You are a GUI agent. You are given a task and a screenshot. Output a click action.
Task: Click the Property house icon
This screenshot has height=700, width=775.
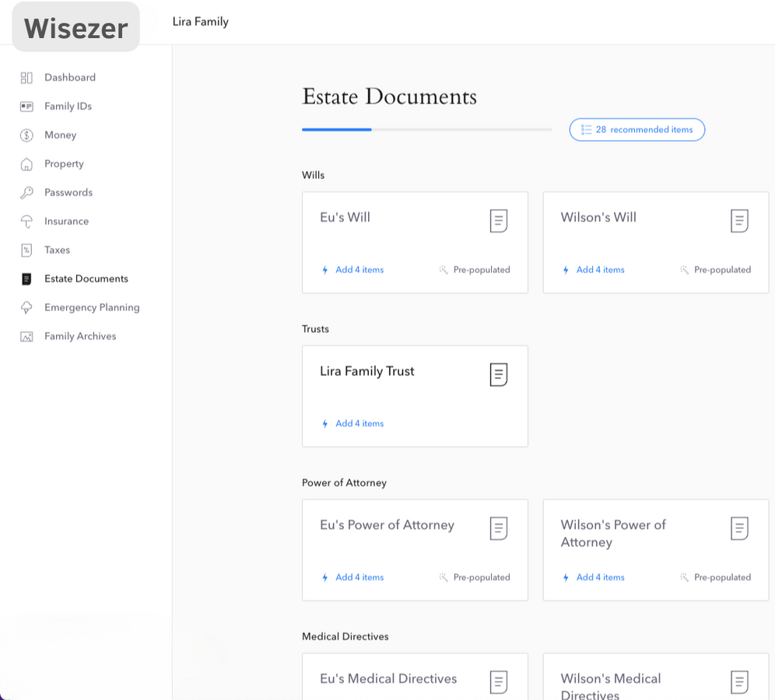pyautogui.click(x=26, y=164)
